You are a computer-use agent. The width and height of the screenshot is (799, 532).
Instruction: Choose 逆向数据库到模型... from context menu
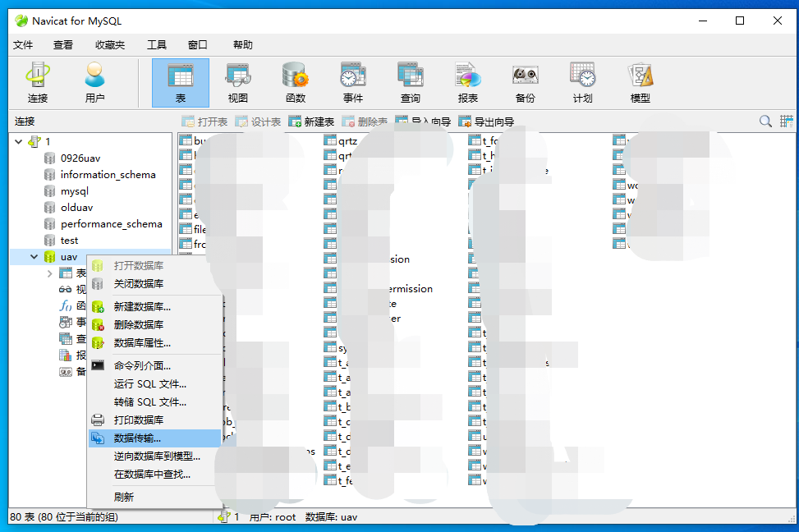pos(155,456)
